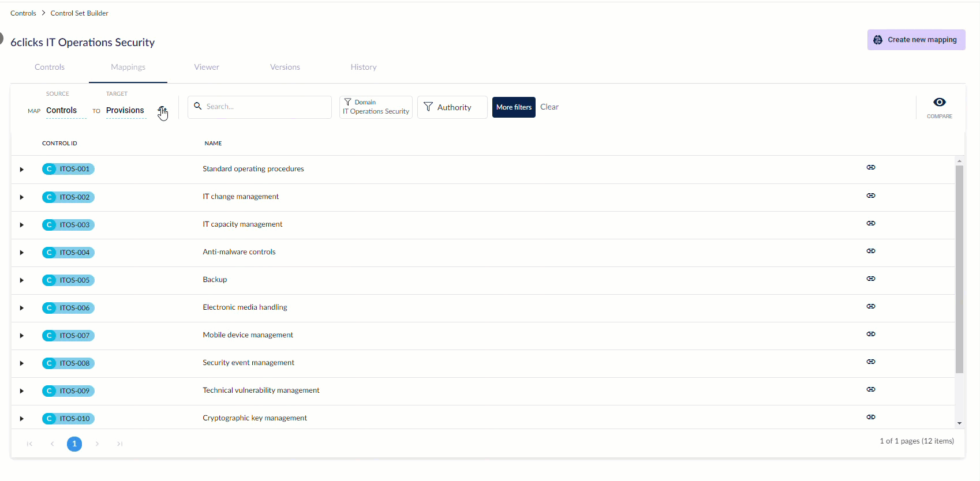This screenshot has width=980, height=481.
Task: Click link icon for Cryptographic key management
Action: click(x=870, y=417)
